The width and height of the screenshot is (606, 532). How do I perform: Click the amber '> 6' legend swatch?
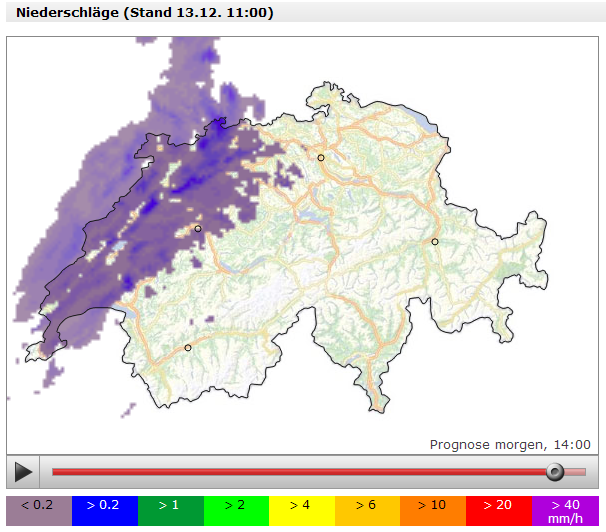pos(367,511)
